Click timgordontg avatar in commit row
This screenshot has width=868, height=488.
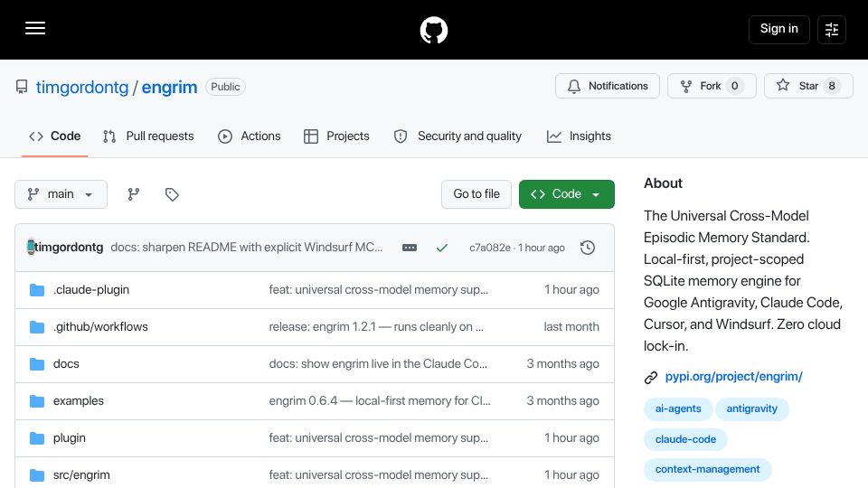click(31, 247)
